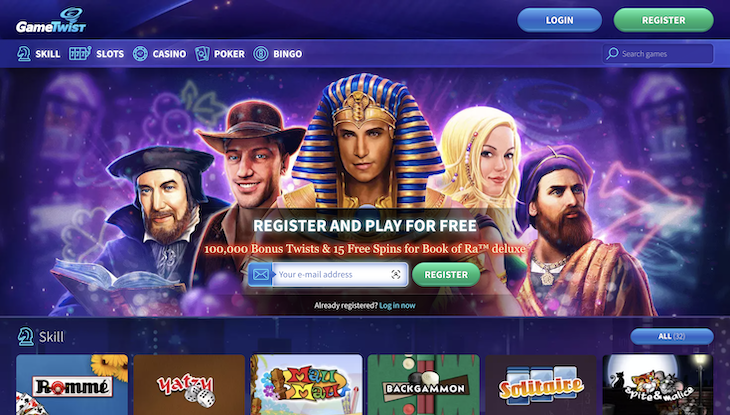This screenshot has height=415, width=730.
Task: Click the knight icon beside Skill section heading
Action: (26, 336)
